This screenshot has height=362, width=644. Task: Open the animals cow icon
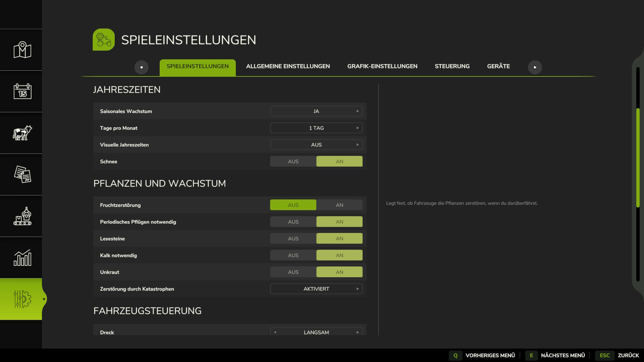pyautogui.click(x=22, y=133)
